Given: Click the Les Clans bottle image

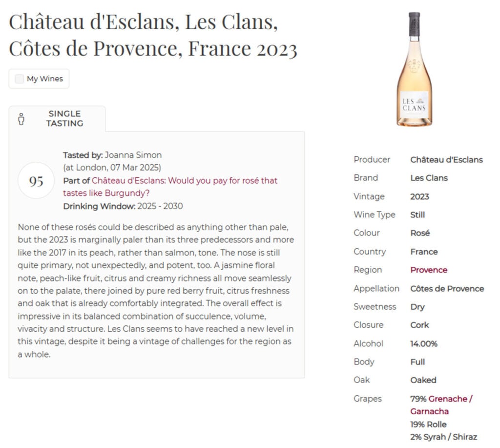Looking at the screenshot, I should [x=414, y=69].
